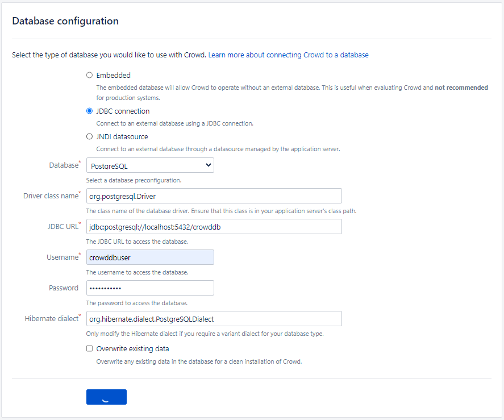504x420 pixels.
Task: Select the JDBC connection radio button
Action: [89, 111]
